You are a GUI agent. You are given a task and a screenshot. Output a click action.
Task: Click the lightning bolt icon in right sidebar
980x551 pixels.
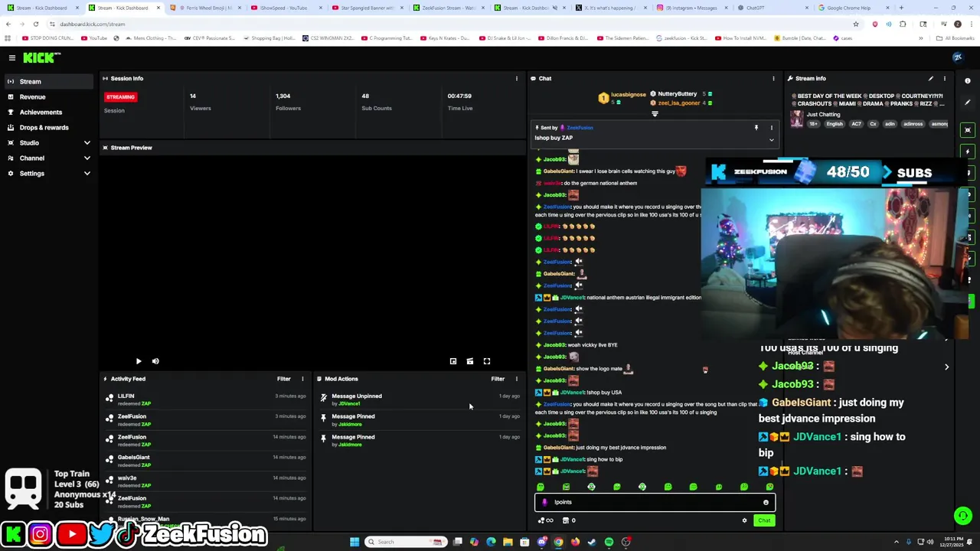pos(968,152)
